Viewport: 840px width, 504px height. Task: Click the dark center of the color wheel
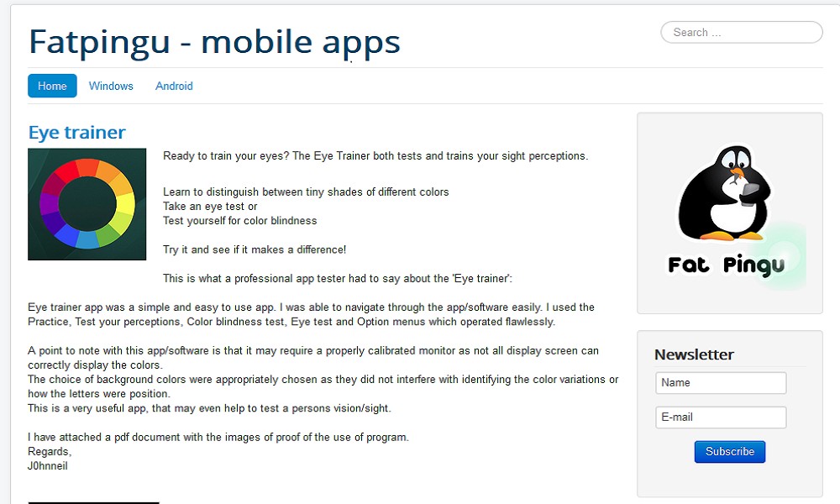87,204
